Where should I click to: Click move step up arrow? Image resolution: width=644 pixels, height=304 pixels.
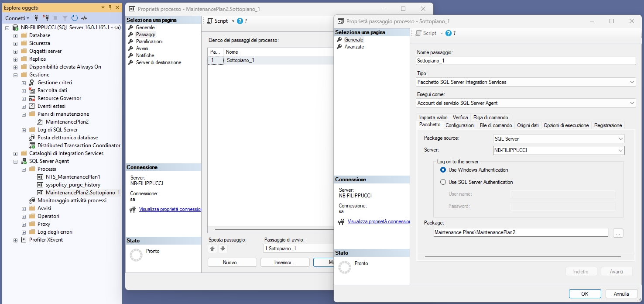click(x=212, y=249)
